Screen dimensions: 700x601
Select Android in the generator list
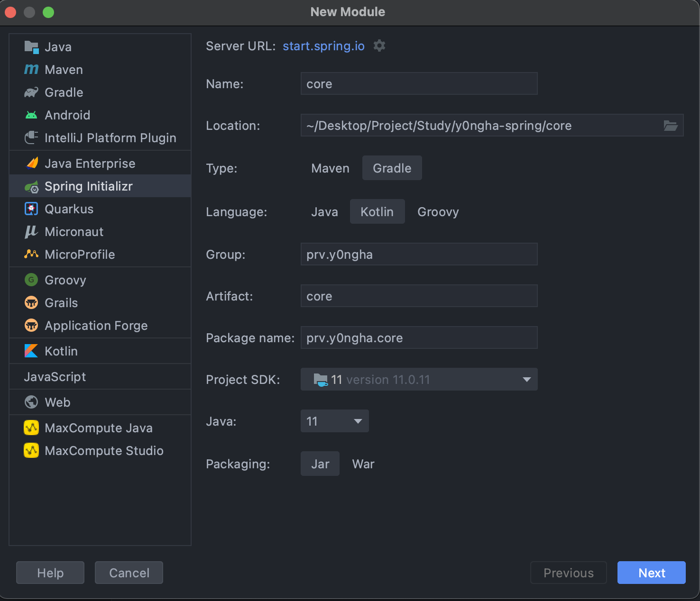(100, 115)
